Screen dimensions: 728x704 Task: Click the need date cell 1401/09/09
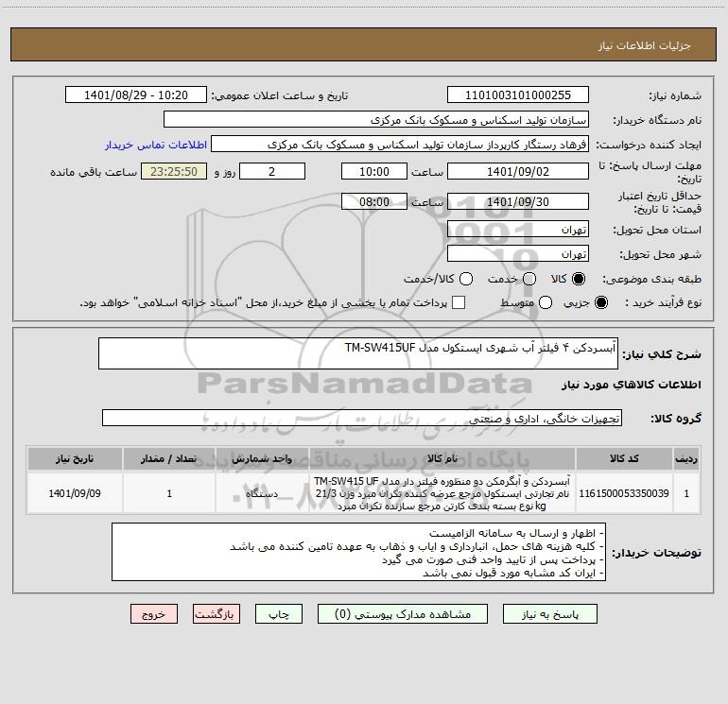pyautogui.click(x=75, y=493)
